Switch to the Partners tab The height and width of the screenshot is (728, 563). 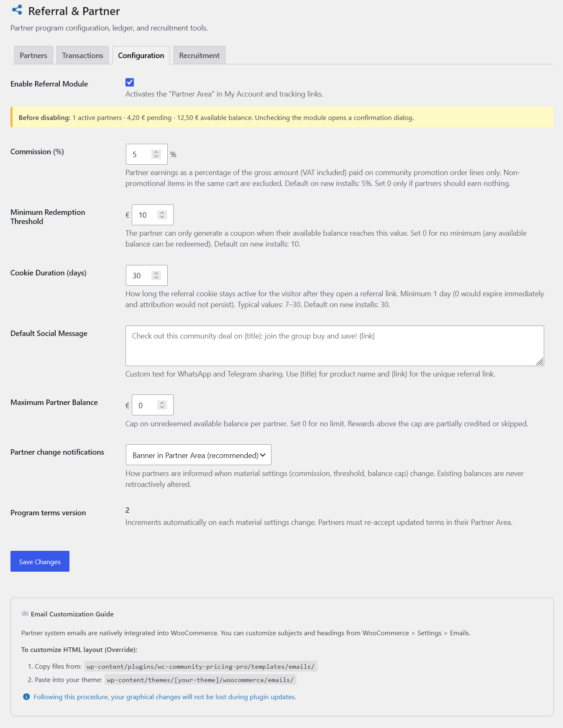click(x=33, y=55)
